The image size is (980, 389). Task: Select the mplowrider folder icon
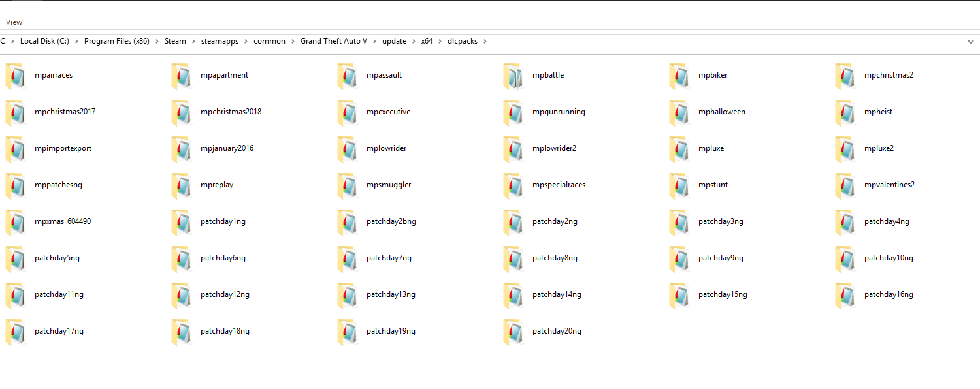tap(347, 149)
